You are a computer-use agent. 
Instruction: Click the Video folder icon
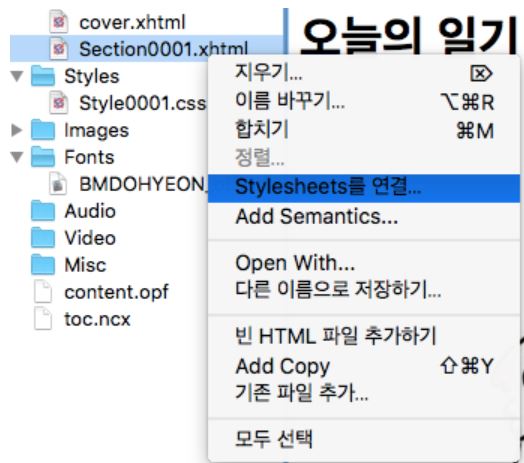pyautogui.click(x=43, y=238)
